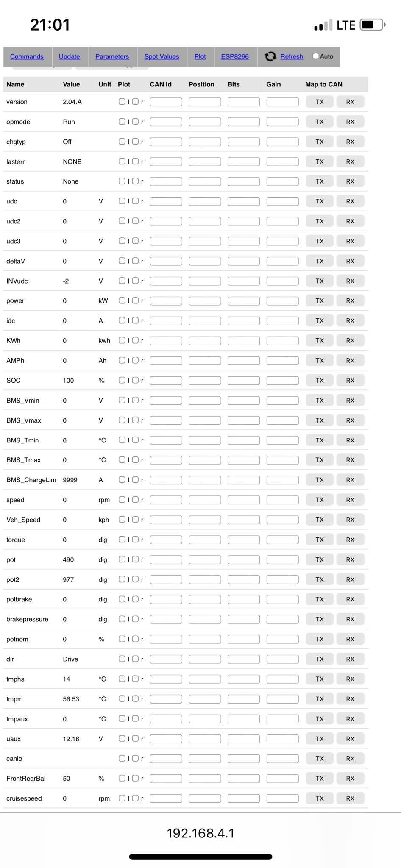The width and height of the screenshot is (401, 868).
Task: Open the ESP8266 link
Action: pos(235,56)
